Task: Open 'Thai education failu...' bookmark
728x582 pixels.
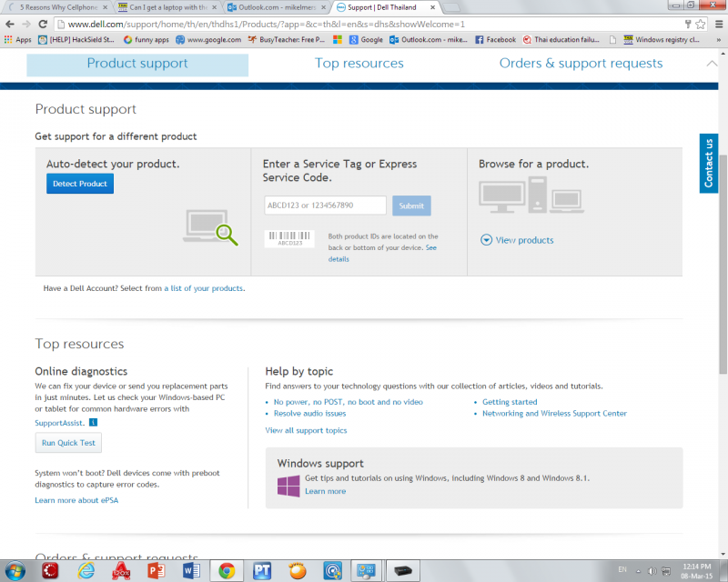Action: tap(561, 40)
